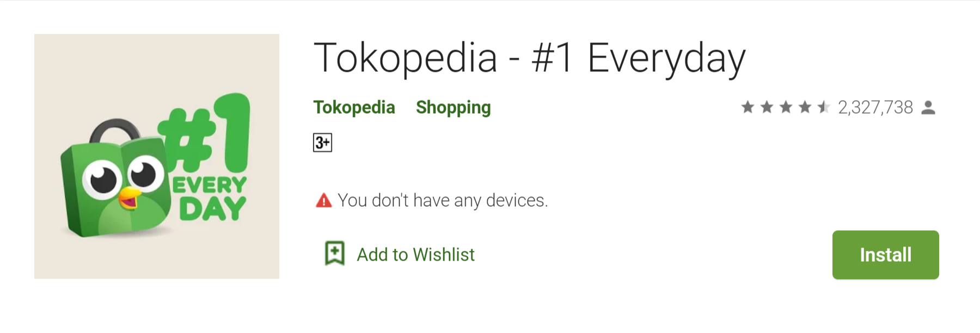The height and width of the screenshot is (333, 980).
Task: Open the Tokopedia developer page
Action: pyautogui.click(x=354, y=107)
